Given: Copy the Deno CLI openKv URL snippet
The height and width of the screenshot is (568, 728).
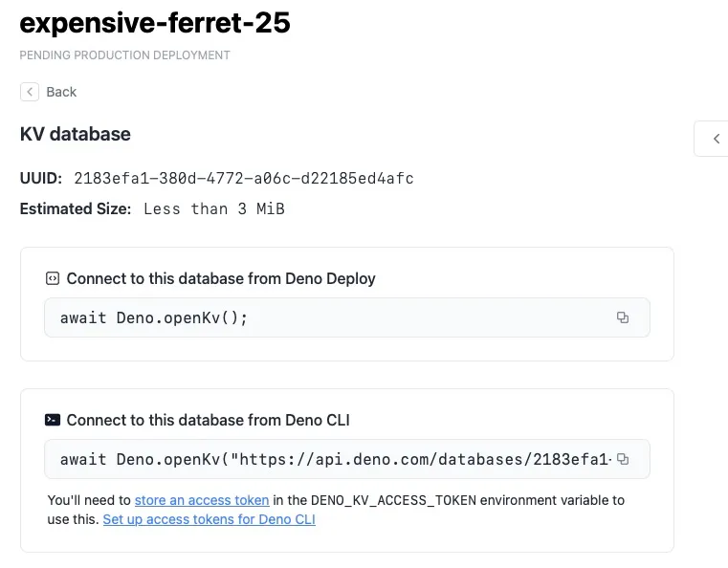Looking at the screenshot, I should click(623, 459).
